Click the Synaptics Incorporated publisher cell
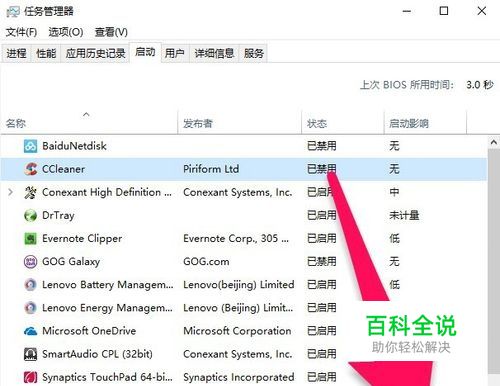500x386 pixels. 239,377
